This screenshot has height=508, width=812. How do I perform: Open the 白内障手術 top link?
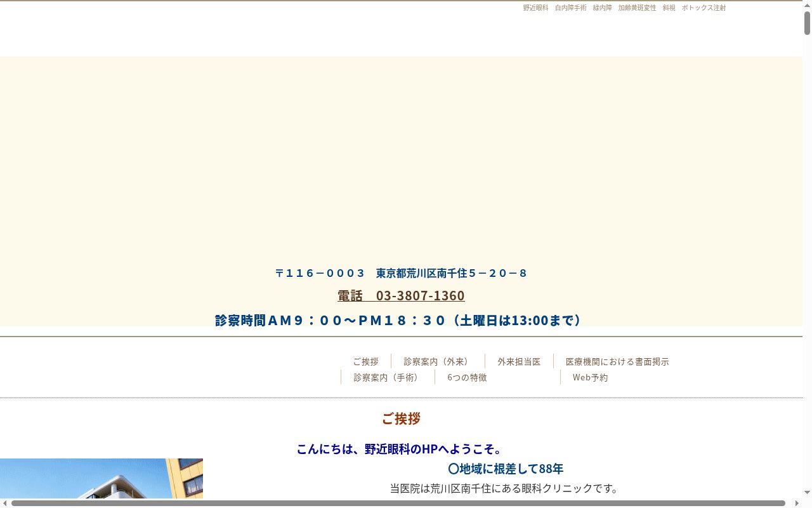[570, 8]
